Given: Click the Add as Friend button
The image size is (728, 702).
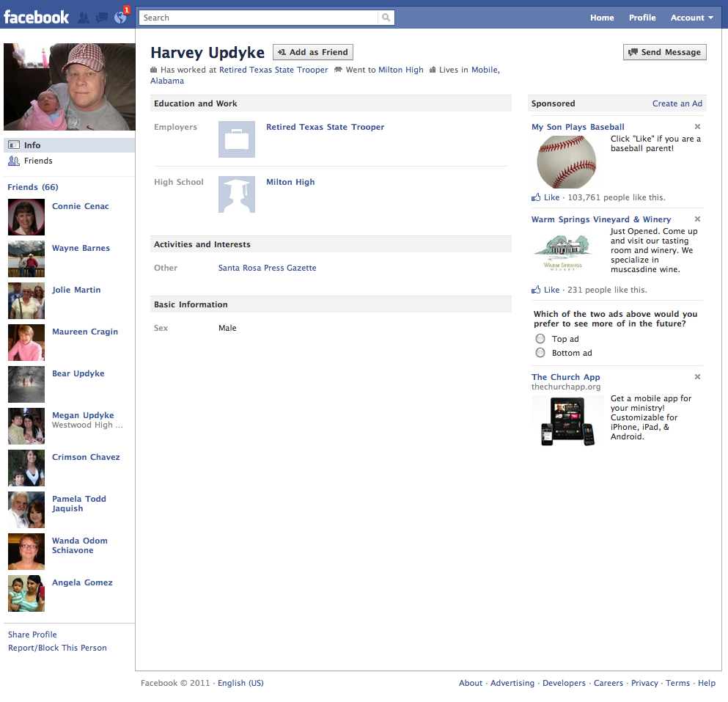Looking at the screenshot, I should pos(313,52).
